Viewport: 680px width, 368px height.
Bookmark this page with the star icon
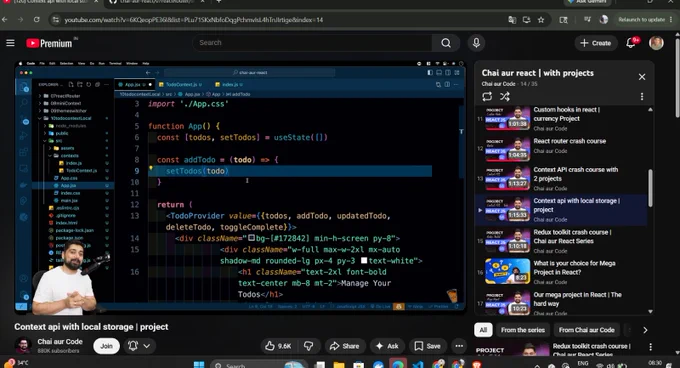pyautogui.click(x=541, y=20)
